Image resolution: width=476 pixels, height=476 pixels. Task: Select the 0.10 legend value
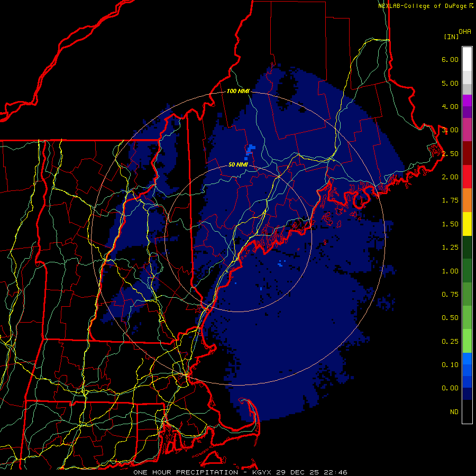point(450,365)
